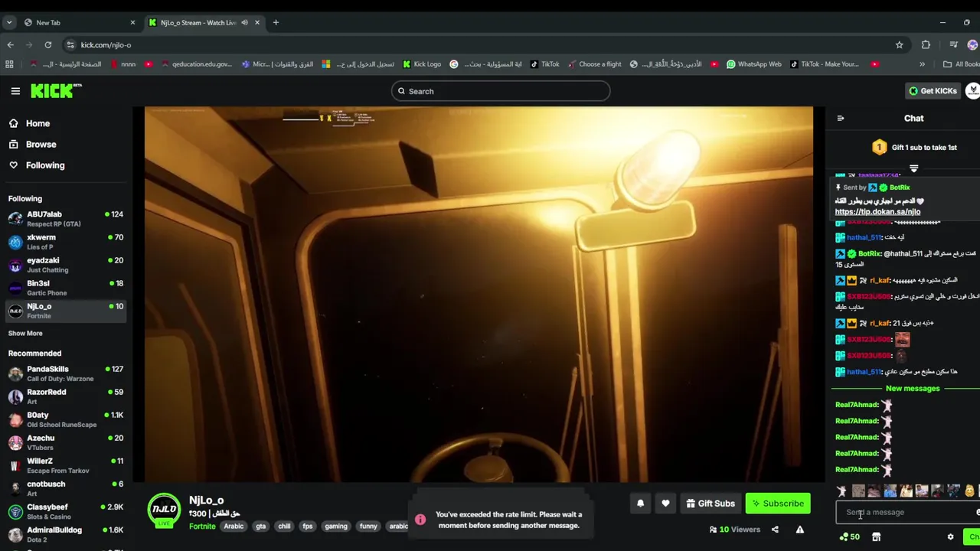Open WillerZ recommended channel
Viewport: 980px width, 551px height.
tap(66, 465)
